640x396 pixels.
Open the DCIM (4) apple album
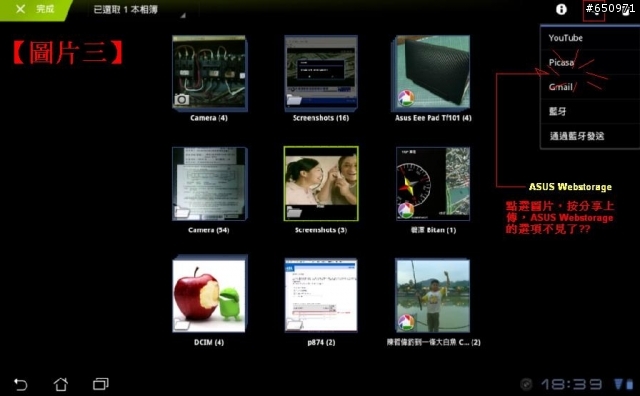[x=209, y=295]
